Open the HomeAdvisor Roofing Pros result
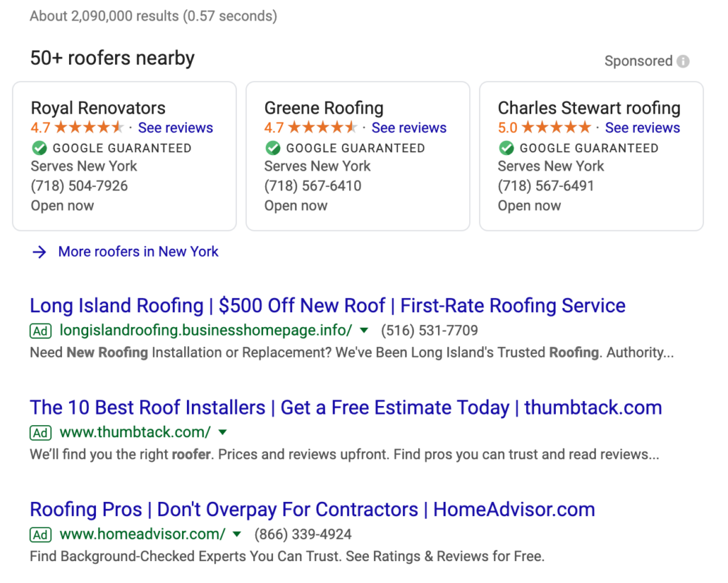728x583 pixels. (x=311, y=510)
